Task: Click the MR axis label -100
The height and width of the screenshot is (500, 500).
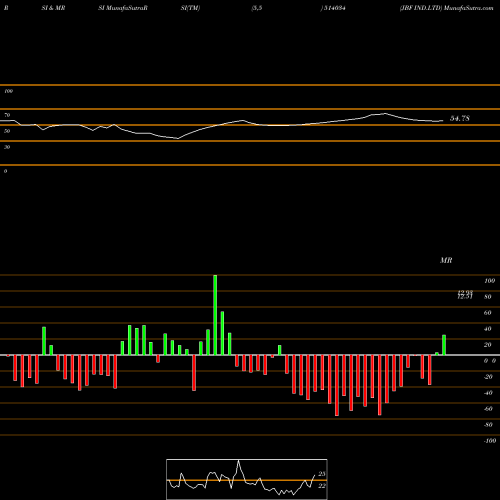Action: tap(490, 441)
